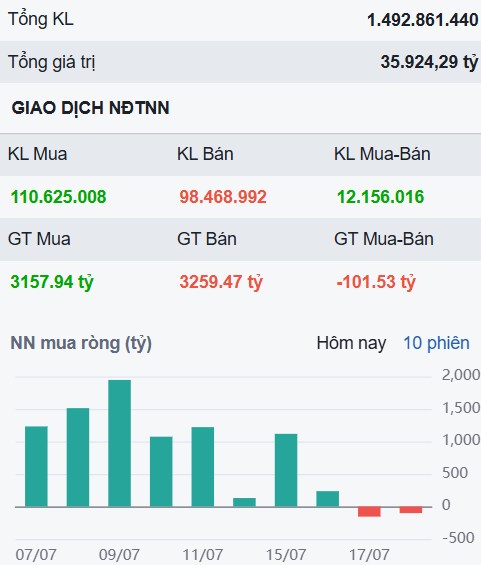This screenshot has height=565, width=481.
Task: Click the 17/07 x-axis date label
Action: [x=369, y=555]
